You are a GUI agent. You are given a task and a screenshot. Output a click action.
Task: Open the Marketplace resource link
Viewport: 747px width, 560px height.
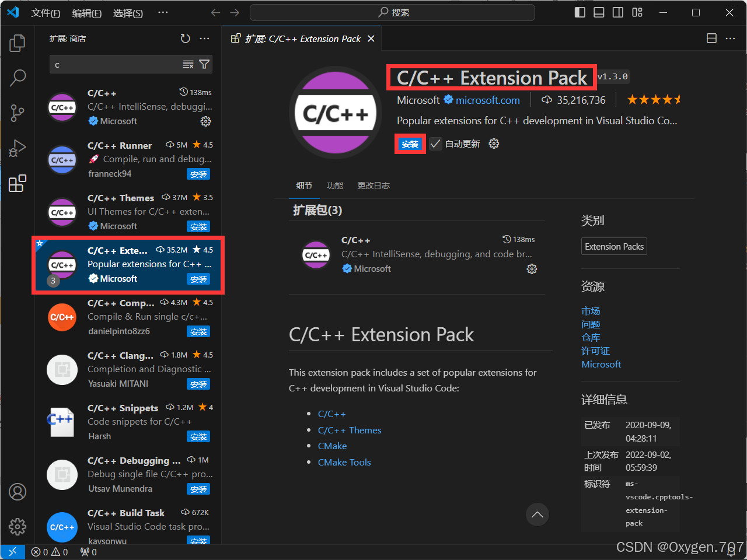(591, 311)
